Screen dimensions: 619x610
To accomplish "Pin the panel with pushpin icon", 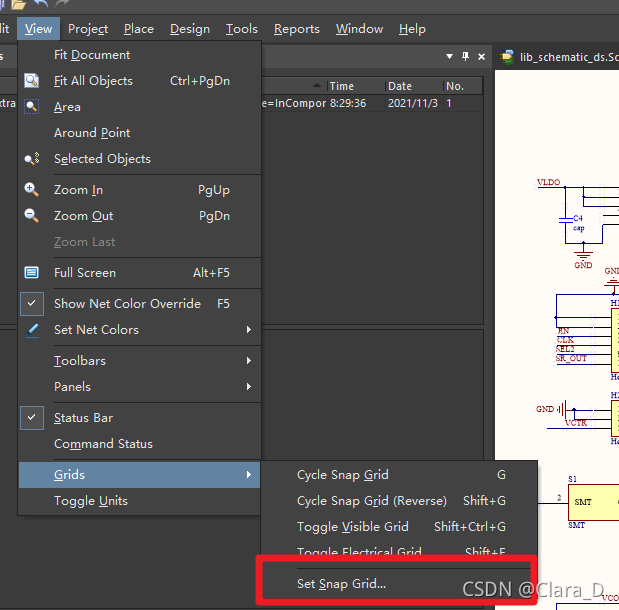I will (465, 57).
